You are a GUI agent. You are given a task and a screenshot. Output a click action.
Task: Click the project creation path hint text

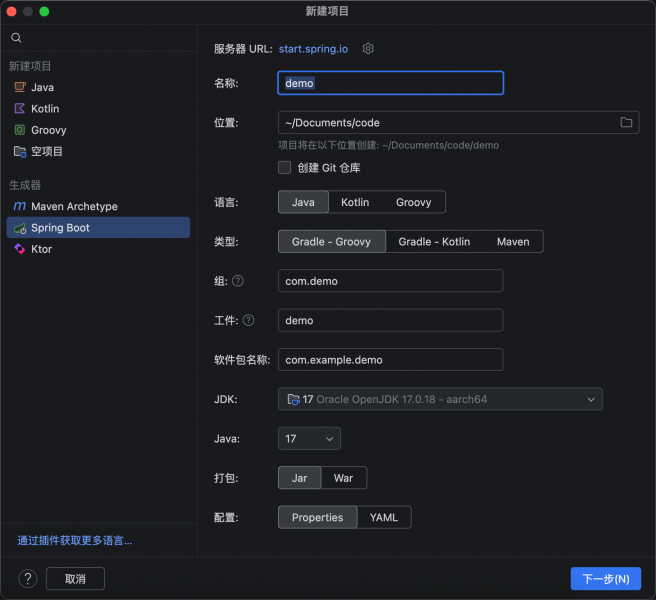click(x=389, y=145)
